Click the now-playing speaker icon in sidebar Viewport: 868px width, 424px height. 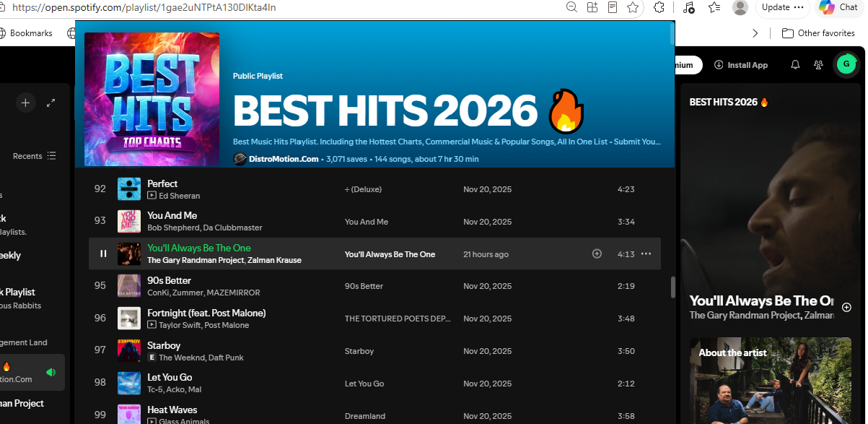click(x=51, y=372)
